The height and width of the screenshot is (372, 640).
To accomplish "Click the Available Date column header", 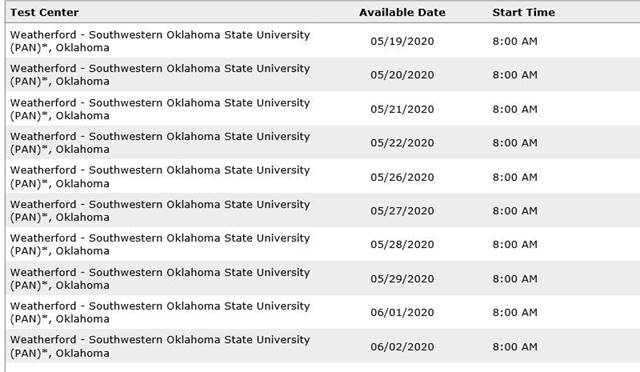I will click(402, 13).
